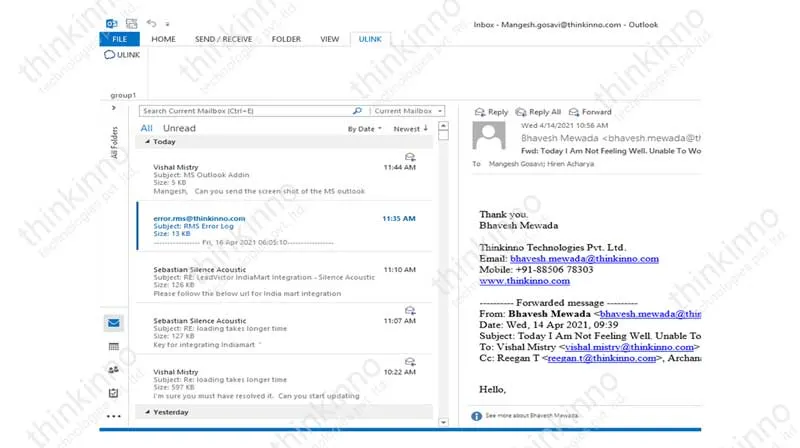Viewport: 800px width, 448px height.
Task: Select the ULINK ribbon tab
Action: coord(370,39)
